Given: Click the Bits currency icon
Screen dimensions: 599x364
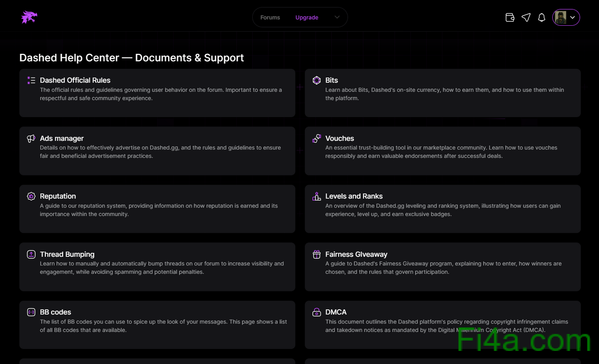Looking at the screenshot, I should point(317,80).
